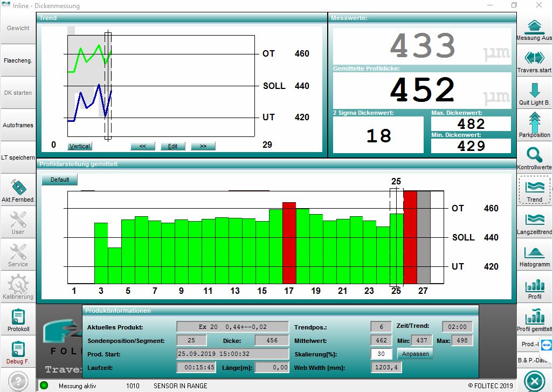553x392 pixels.
Task: Click the Skalierung[%] input field
Action: 381,354
